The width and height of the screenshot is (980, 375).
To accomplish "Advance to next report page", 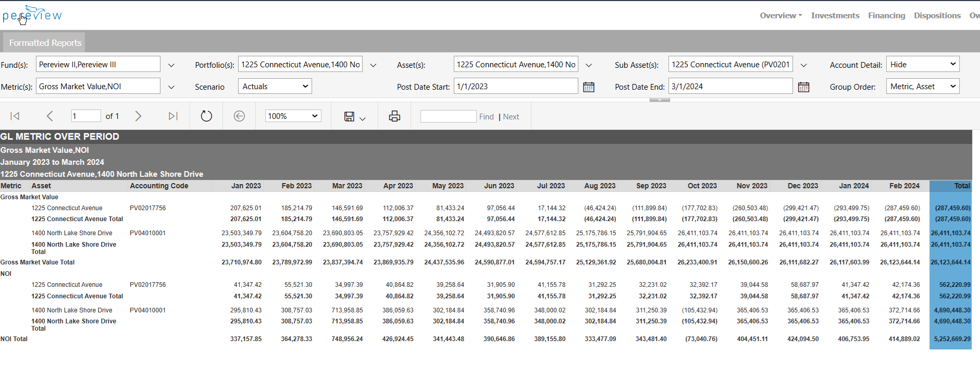I will coord(138,116).
